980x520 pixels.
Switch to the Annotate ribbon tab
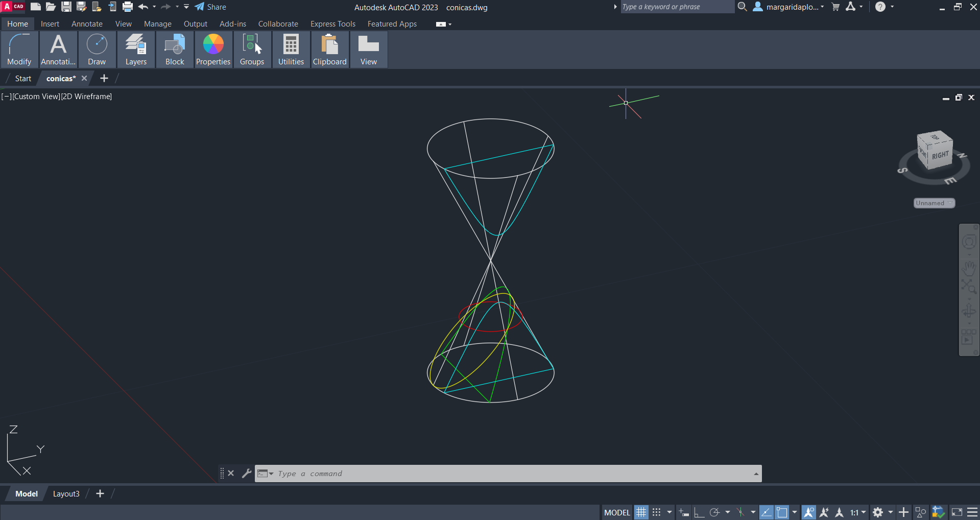(x=87, y=24)
